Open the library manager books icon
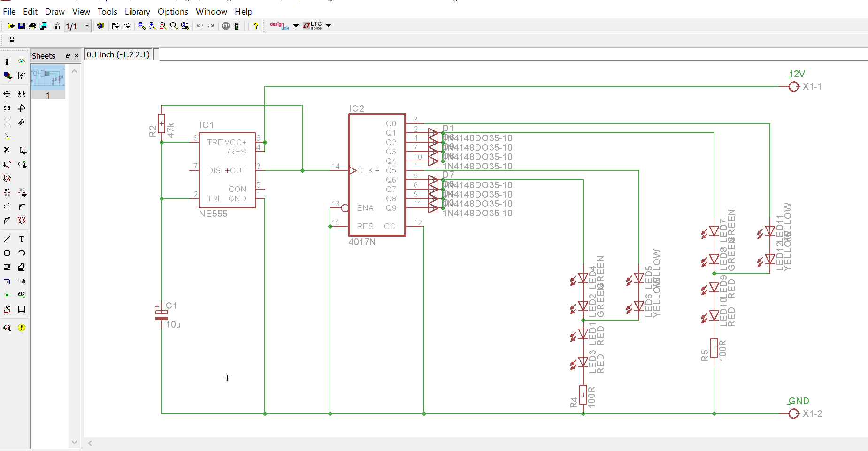 [x=100, y=26]
